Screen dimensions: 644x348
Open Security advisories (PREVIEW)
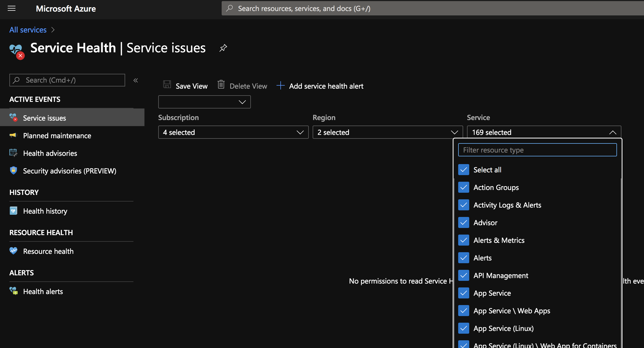point(72,170)
